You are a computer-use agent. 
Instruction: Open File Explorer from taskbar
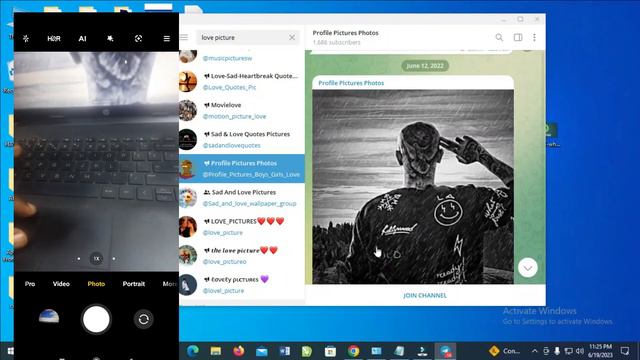216,351
